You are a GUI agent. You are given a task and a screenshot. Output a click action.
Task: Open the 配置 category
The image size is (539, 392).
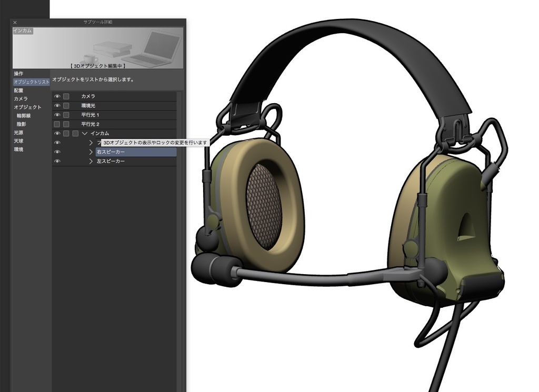(18, 91)
